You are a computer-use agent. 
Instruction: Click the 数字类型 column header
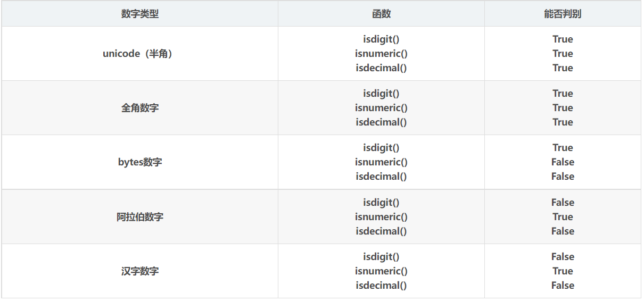[x=139, y=14]
